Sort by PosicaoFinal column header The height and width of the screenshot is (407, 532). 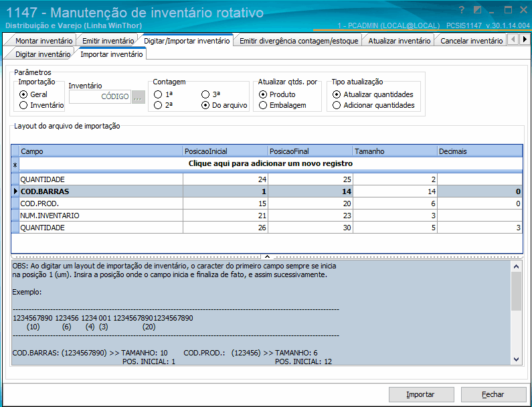(x=311, y=151)
